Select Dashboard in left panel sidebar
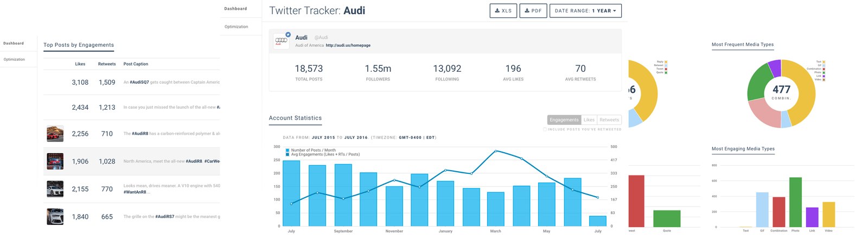The height and width of the screenshot is (238, 868). 14,43
